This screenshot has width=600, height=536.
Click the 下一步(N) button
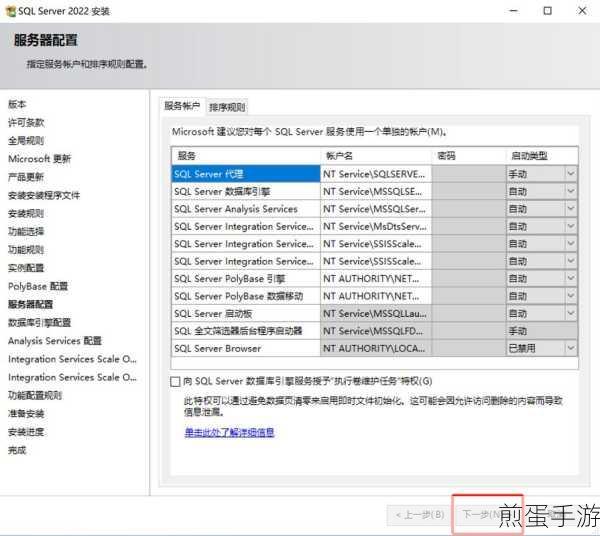coord(486,514)
